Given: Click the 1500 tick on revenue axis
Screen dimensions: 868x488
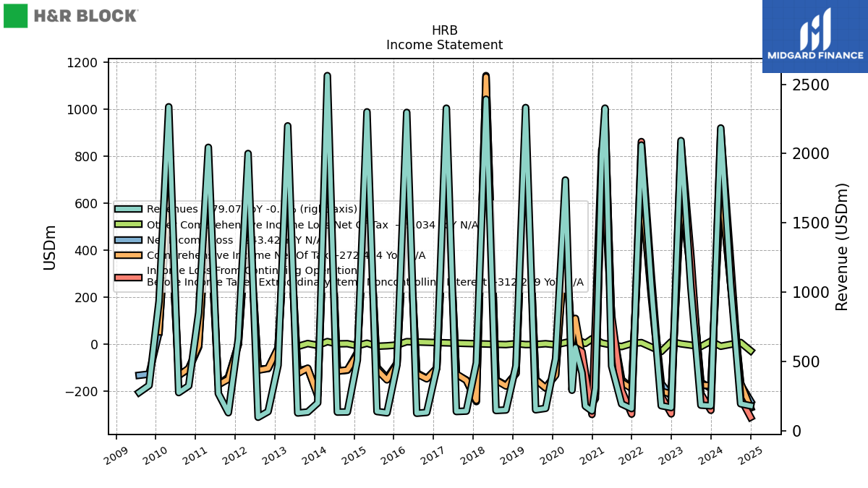Looking at the screenshot, I should tap(809, 223).
